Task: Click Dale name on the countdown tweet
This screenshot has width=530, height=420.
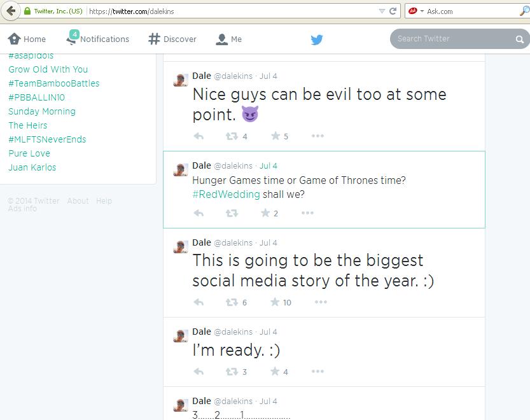Action: pyautogui.click(x=202, y=401)
